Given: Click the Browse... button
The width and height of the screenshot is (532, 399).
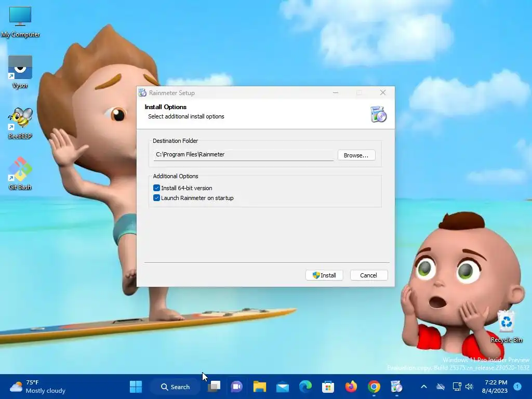Looking at the screenshot, I should (356, 155).
